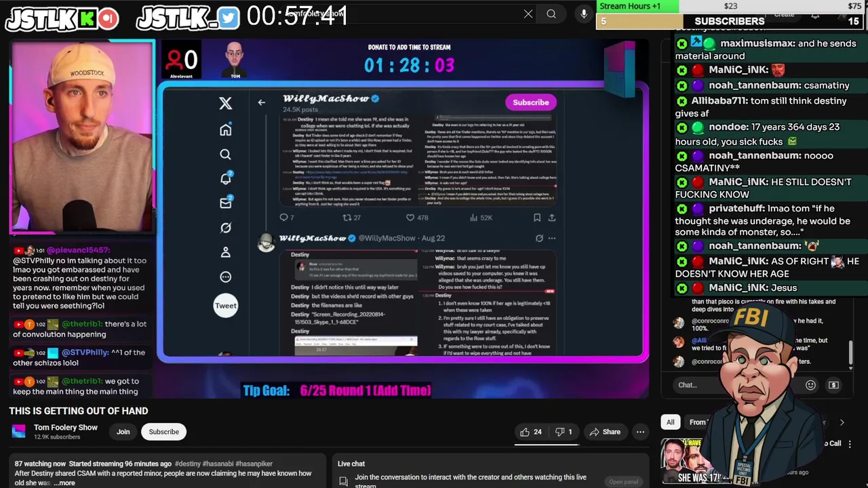The width and height of the screenshot is (868, 488).
Task: Bookmark the first WillyMacShow post
Action: tap(537, 218)
